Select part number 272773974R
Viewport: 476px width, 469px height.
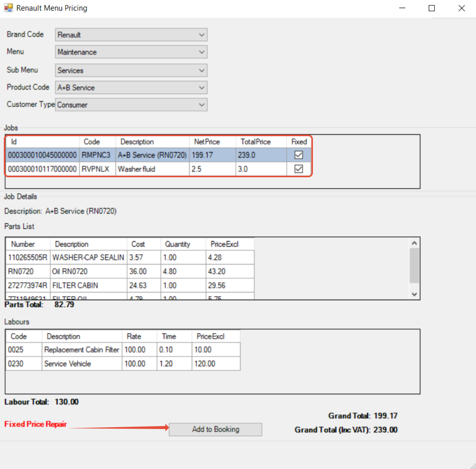coord(28,285)
